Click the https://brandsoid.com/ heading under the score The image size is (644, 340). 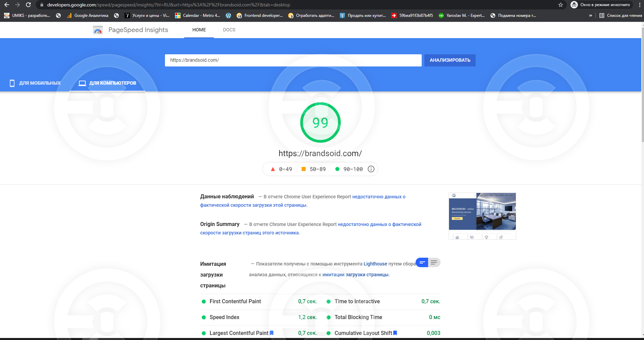320,153
